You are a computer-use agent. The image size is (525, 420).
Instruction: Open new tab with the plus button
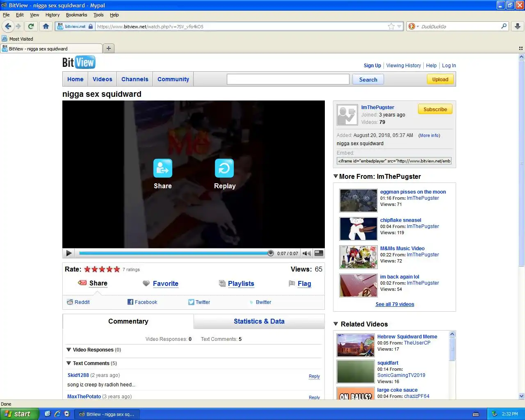coord(108,48)
